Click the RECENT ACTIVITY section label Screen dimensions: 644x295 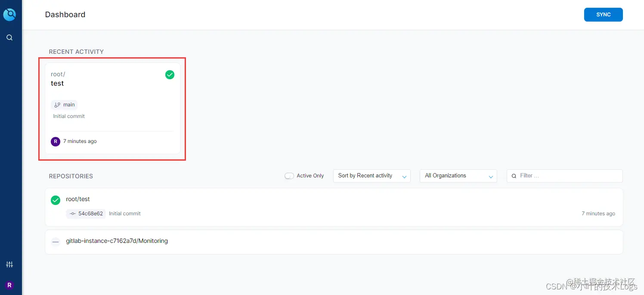coord(76,52)
